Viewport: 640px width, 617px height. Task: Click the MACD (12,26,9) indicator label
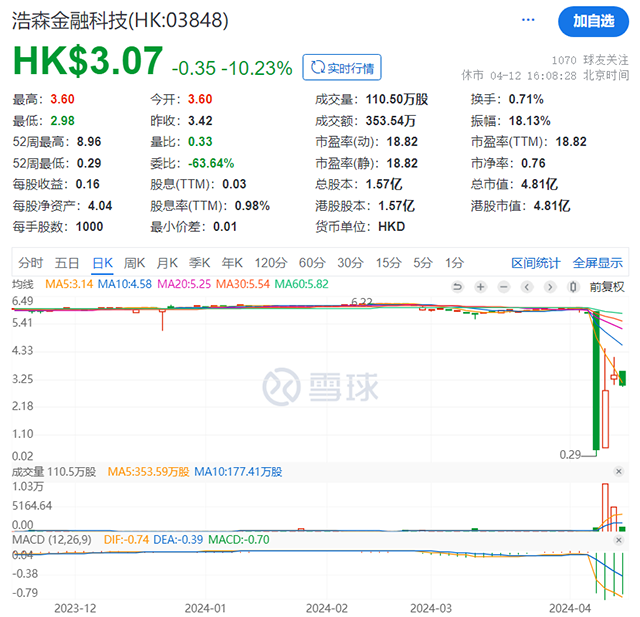[x=52, y=540]
